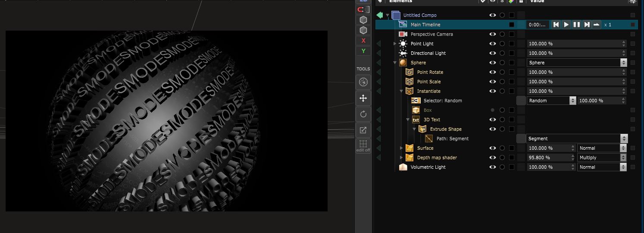Click the timeline time field 0:00
Image resolution: width=644 pixels, height=233 pixels.
[538, 25]
